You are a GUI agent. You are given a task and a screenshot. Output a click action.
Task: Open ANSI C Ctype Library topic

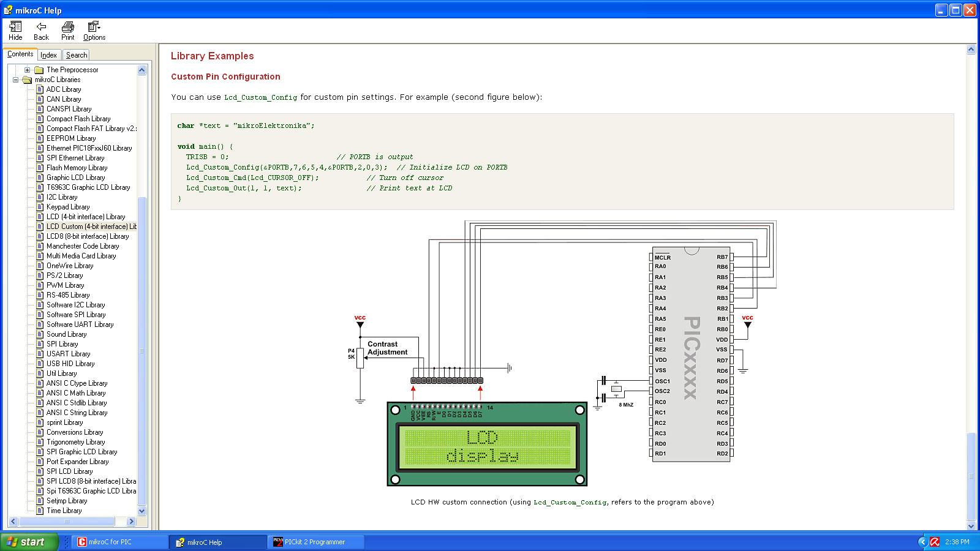tap(77, 383)
